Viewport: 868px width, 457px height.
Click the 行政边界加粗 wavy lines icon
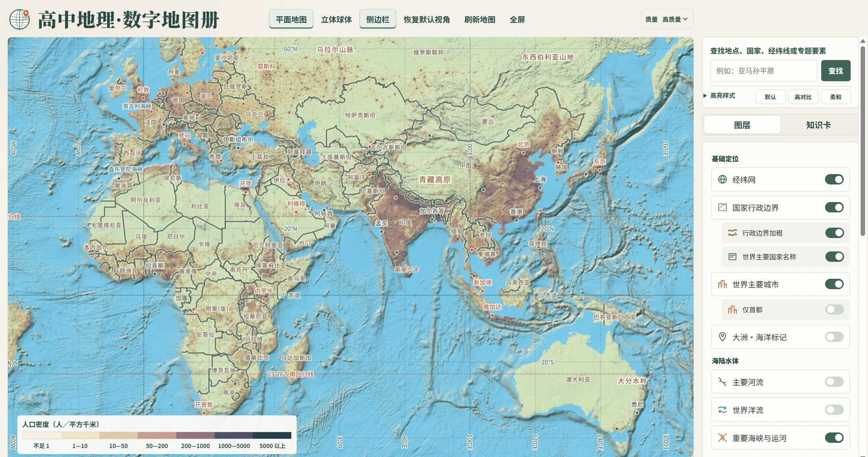pyautogui.click(x=732, y=233)
